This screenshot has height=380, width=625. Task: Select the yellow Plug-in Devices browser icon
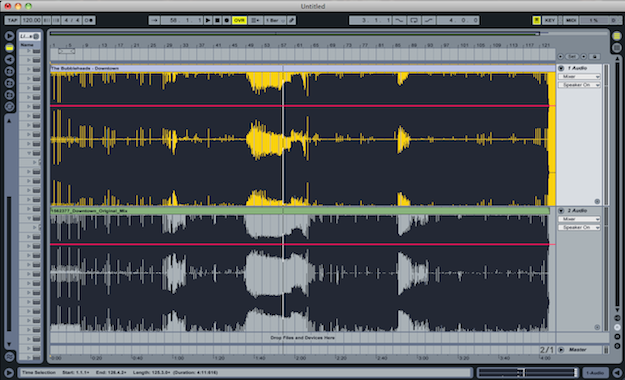point(9,48)
